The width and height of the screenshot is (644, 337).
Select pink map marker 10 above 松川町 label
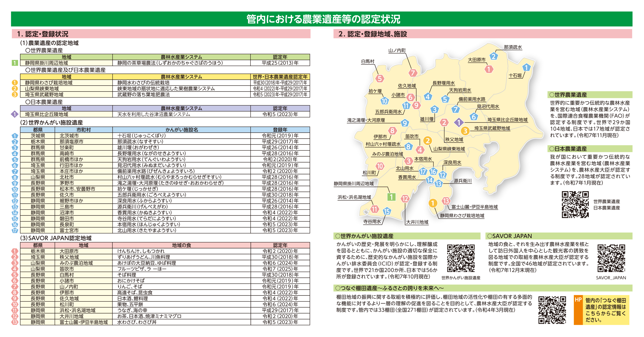380,166
